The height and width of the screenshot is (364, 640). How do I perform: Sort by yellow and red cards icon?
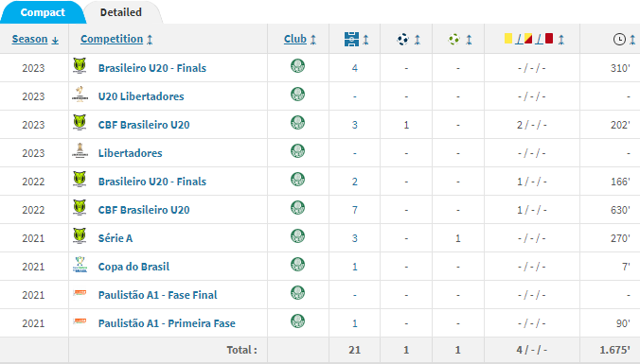tap(528, 39)
